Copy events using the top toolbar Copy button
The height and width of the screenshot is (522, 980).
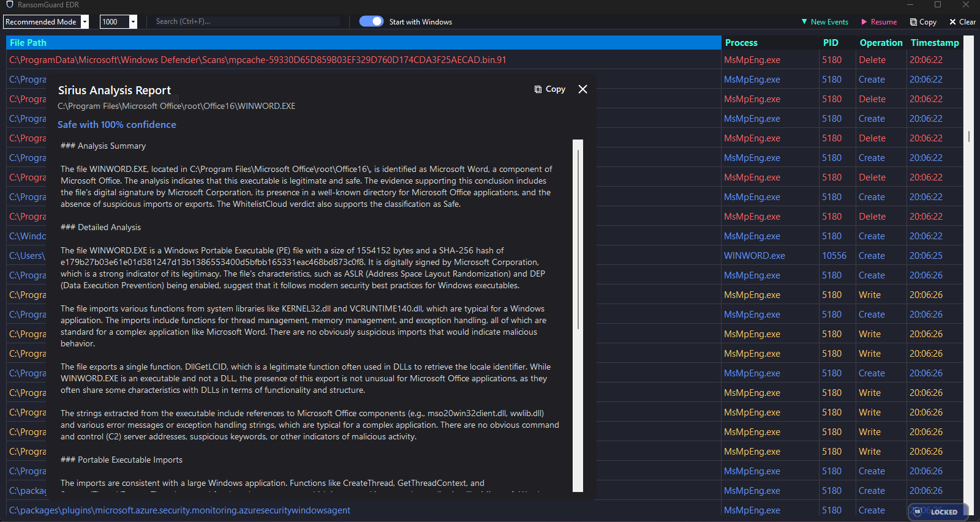coord(923,22)
